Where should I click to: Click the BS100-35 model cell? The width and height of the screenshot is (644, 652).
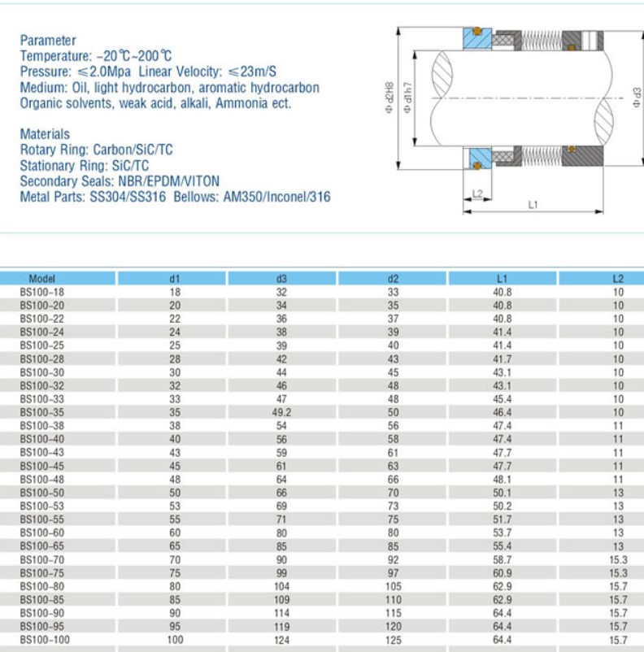pyautogui.click(x=41, y=412)
